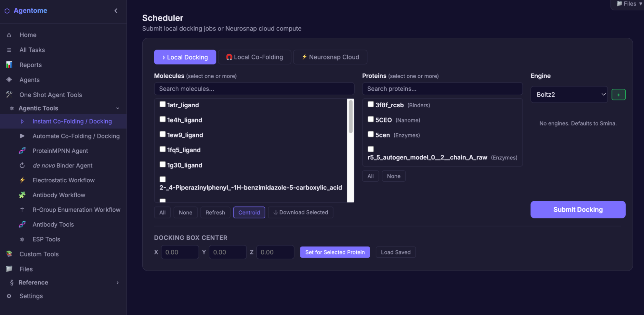Open the Reports section

(31, 65)
